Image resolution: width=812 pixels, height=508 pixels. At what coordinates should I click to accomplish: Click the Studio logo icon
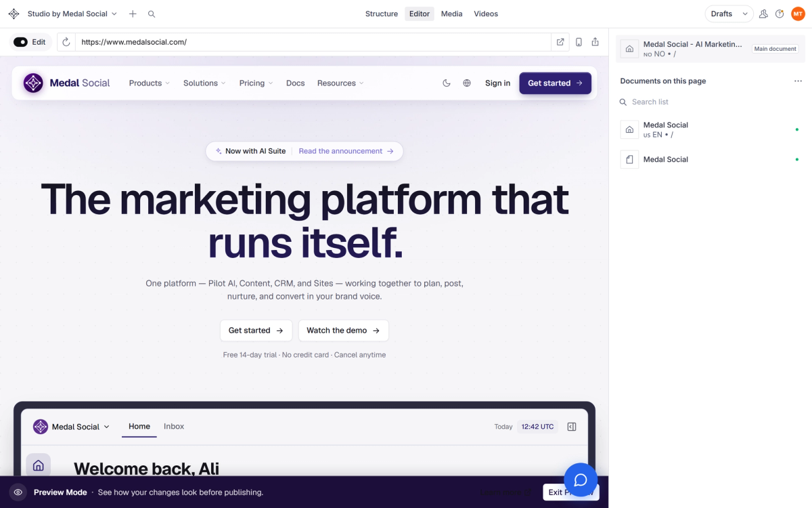click(x=14, y=14)
